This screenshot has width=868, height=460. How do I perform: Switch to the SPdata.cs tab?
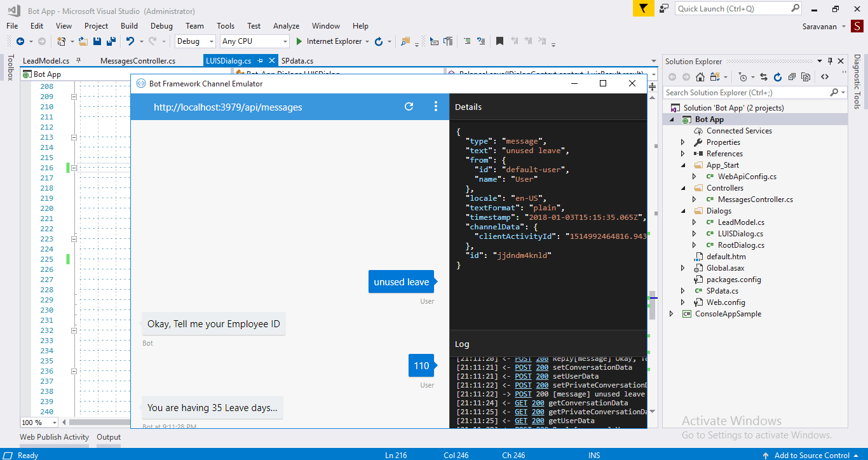point(297,61)
